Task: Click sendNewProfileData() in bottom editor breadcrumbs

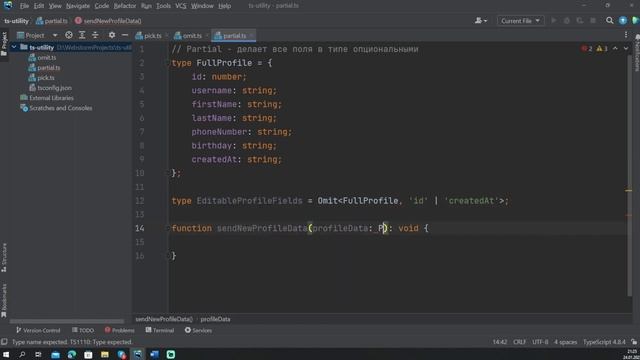Action: point(164,319)
